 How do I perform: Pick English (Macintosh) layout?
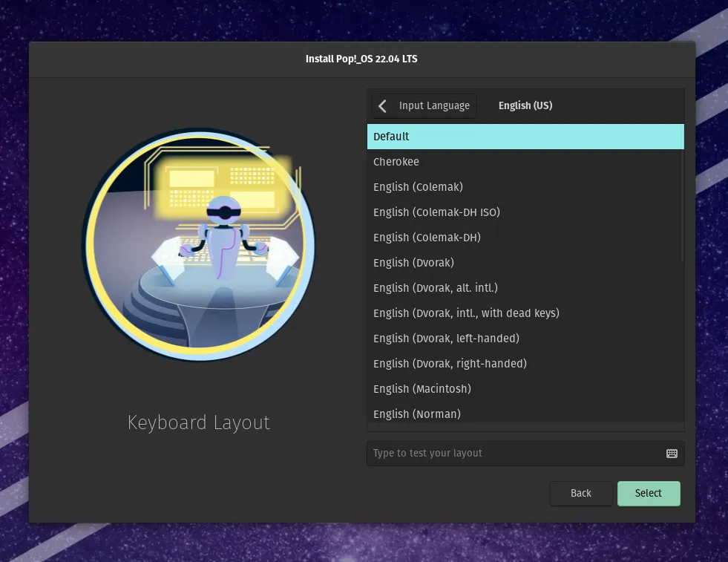(x=525, y=389)
